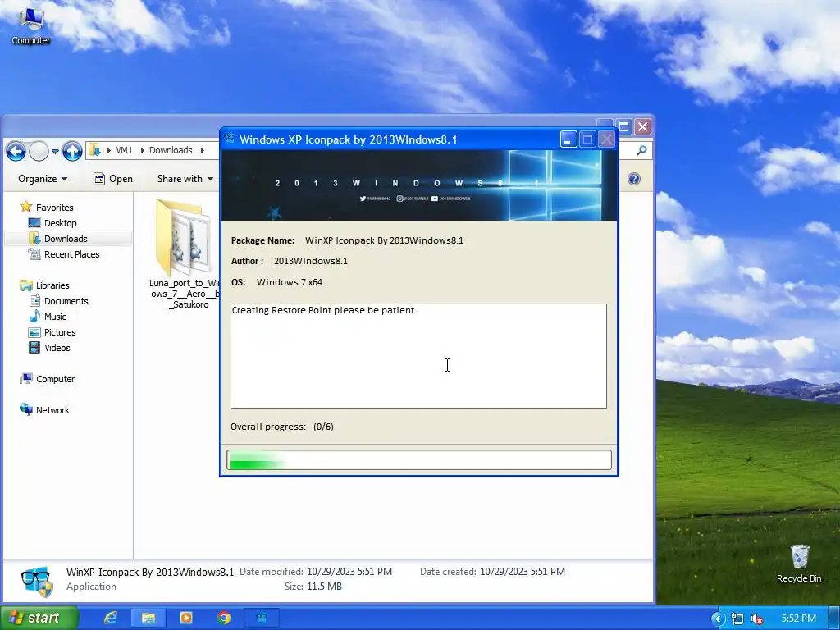
Task: Select Recent Places under Favorites
Action: click(72, 254)
